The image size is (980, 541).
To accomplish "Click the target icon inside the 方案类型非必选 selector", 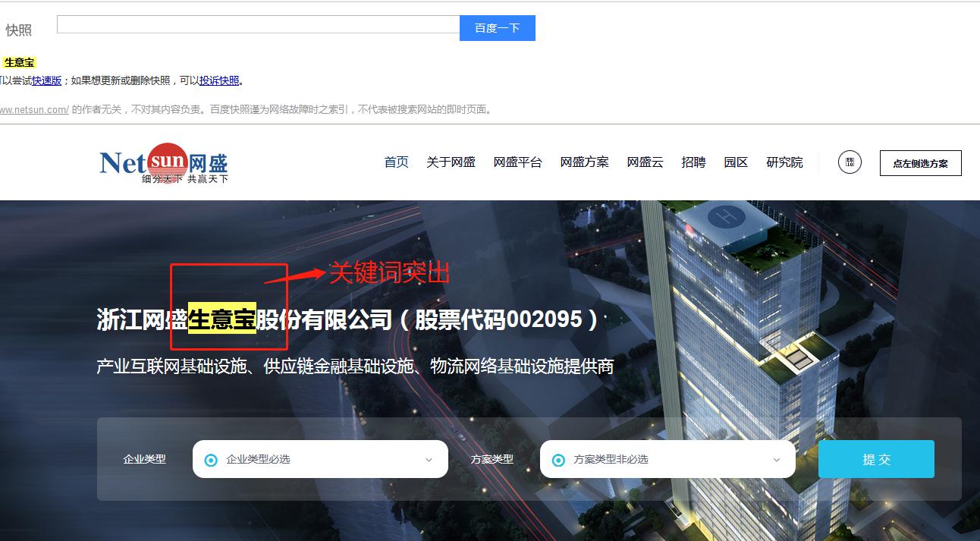I will click(560, 459).
